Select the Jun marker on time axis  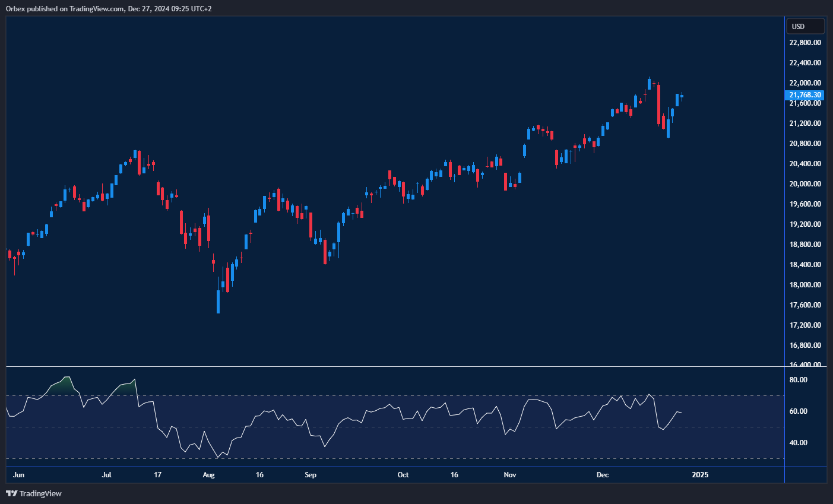pos(18,475)
